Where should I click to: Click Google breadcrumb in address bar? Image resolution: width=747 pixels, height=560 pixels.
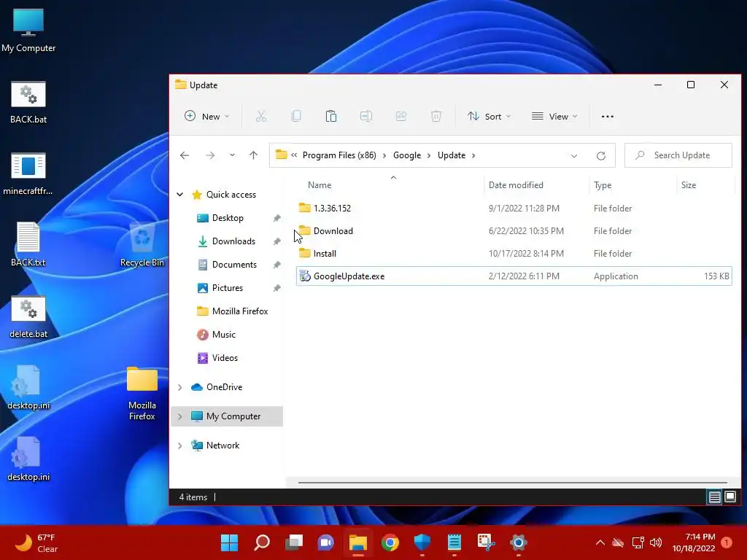coord(407,155)
